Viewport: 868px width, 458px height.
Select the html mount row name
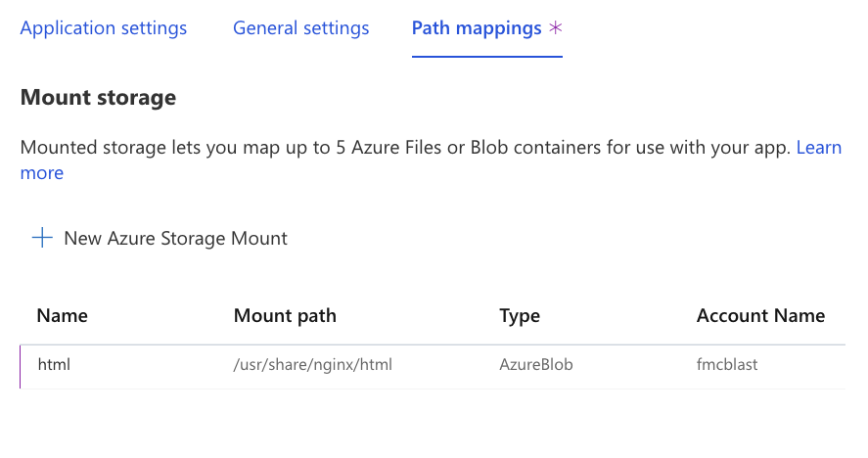pyautogui.click(x=54, y=364)
